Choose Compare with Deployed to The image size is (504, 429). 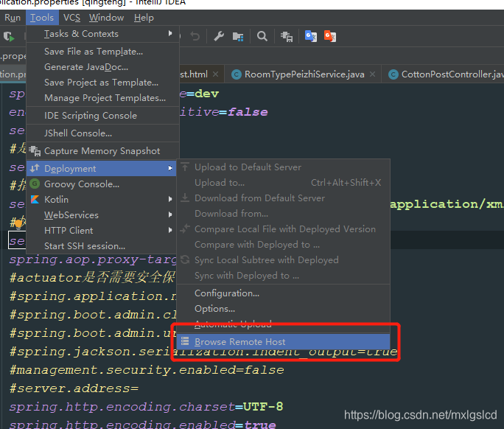click(x=283, y=245)
